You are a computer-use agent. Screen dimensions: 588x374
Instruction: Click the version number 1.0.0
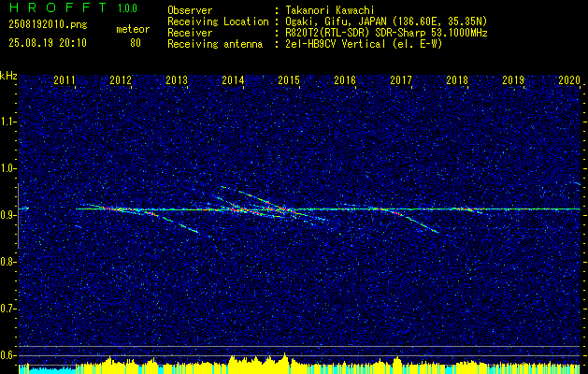click(127, 8)
